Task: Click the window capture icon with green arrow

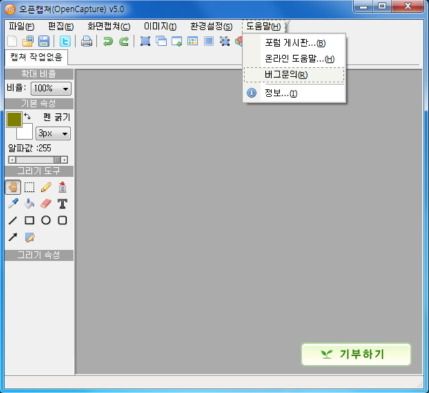Action: [x=177, y=41]
